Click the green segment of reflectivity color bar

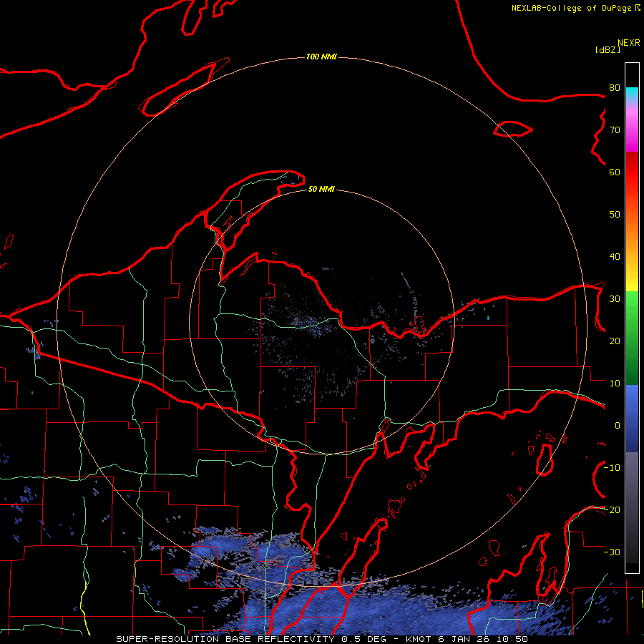point(632,338)
